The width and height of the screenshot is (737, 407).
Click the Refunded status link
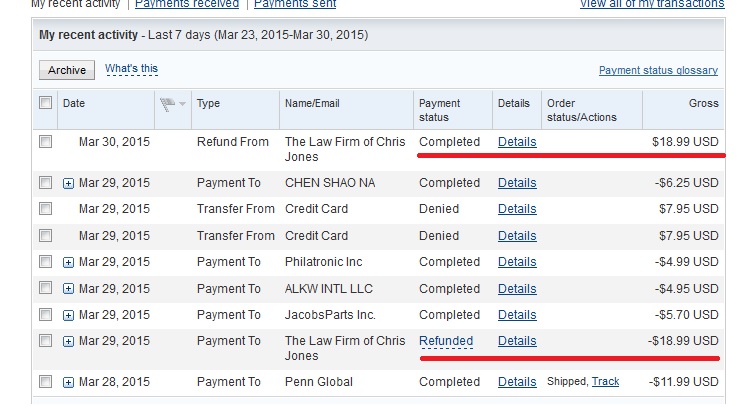tap(446, 341)
